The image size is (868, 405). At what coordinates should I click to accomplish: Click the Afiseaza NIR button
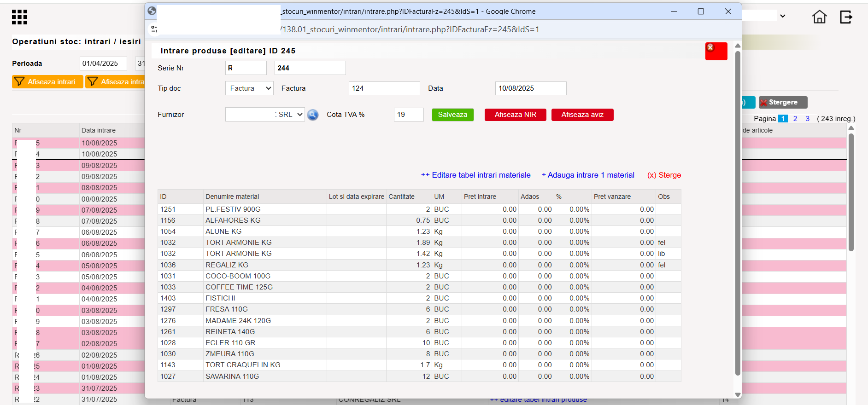(x=515, y=115)
